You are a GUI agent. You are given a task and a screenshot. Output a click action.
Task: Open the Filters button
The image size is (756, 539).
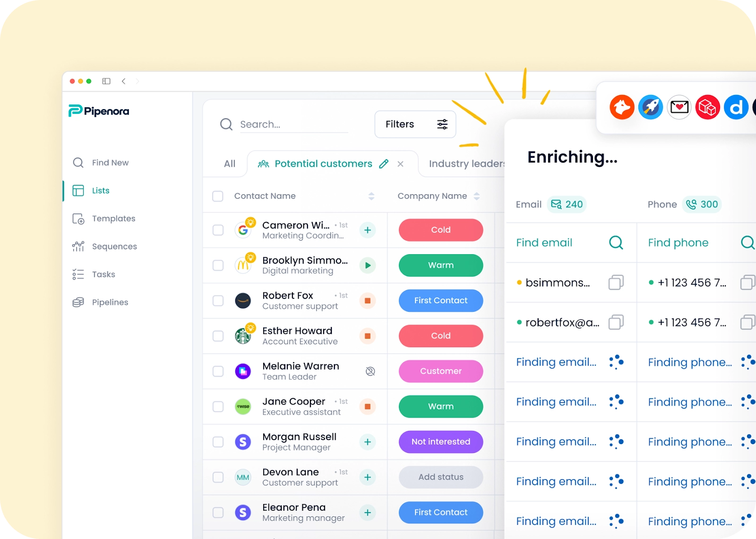pyautogui.click(x=415, y=124)
